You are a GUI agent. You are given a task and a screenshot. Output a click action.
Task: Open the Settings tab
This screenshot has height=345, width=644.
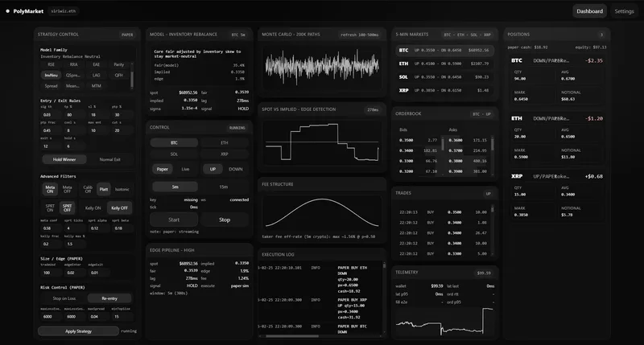[624, 11]
